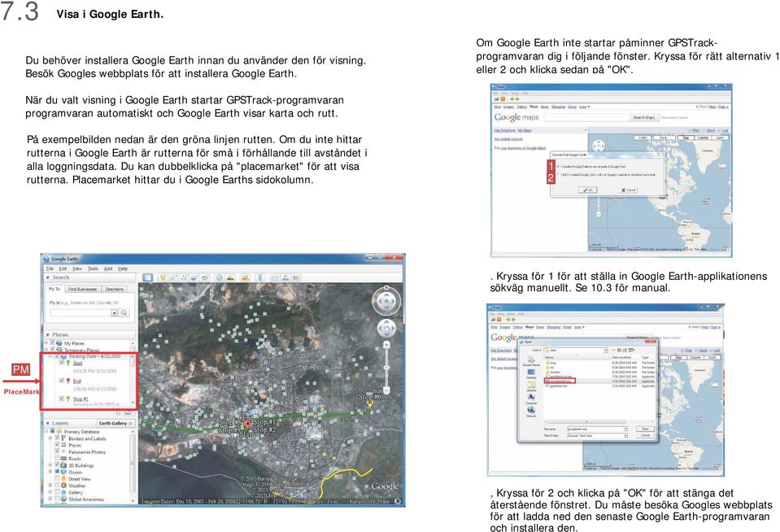780x532 pixels.
Task: Toggle the My Places checkbox
Action: click(53, 343)
